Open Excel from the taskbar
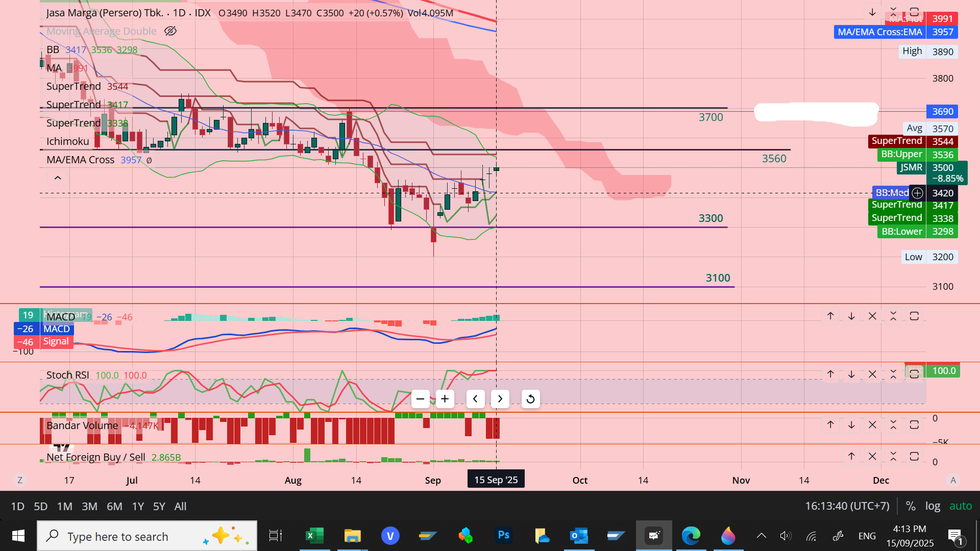980x551 pixels. [x=314, y=536]
